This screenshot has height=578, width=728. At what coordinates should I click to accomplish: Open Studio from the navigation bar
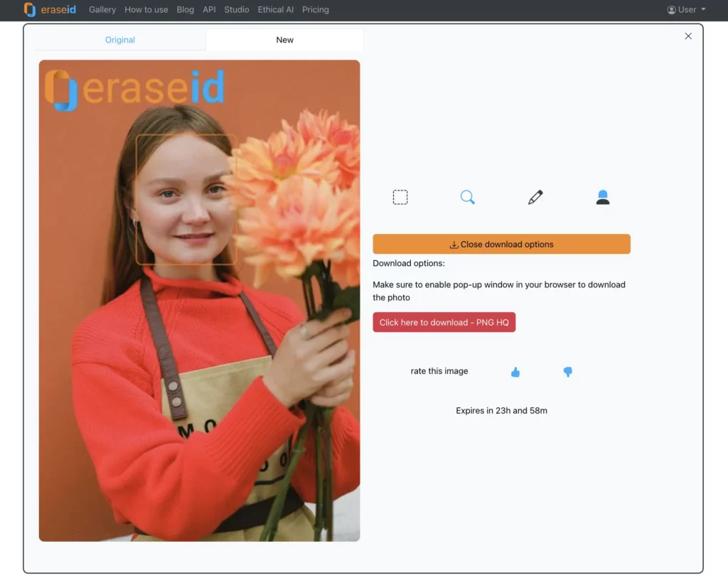pyautogui.click(x=237, y=10)
